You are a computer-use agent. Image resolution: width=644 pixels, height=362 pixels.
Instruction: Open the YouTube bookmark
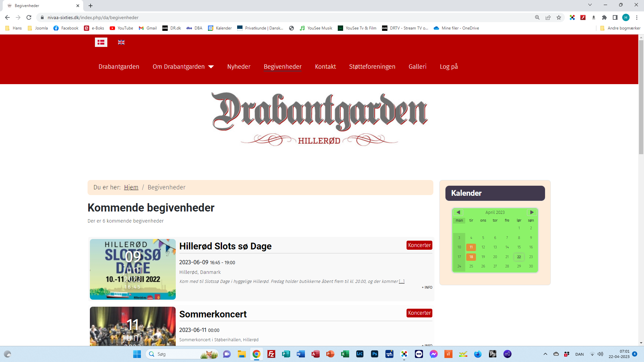[x=121, y=28]
